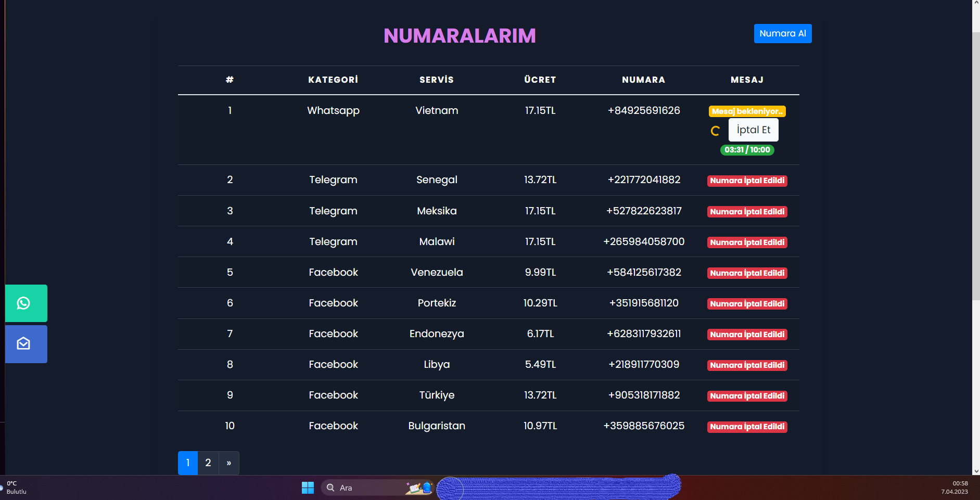
Task: Click Portekiz service cell
Action: pos(437,303)
